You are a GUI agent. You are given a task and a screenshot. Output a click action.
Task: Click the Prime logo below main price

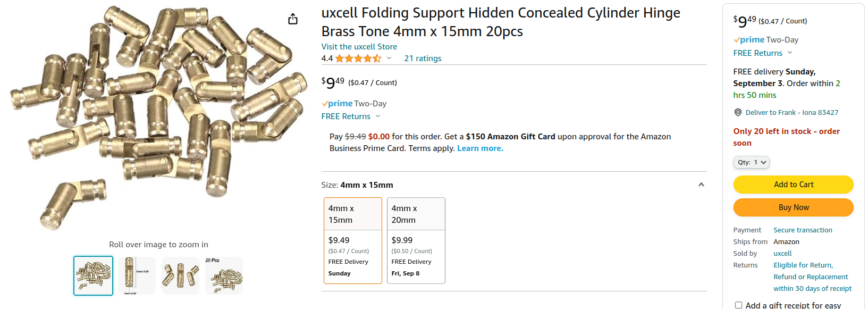click(337, 104)
